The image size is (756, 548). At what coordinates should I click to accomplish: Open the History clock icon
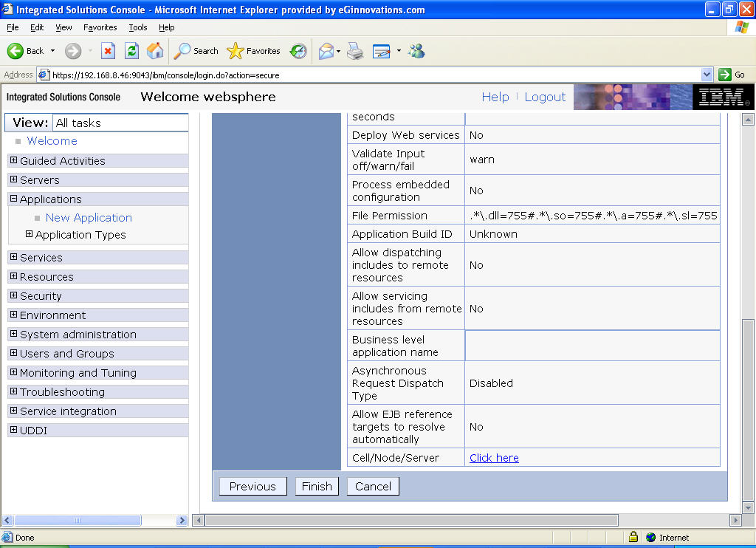click(298, 51)
